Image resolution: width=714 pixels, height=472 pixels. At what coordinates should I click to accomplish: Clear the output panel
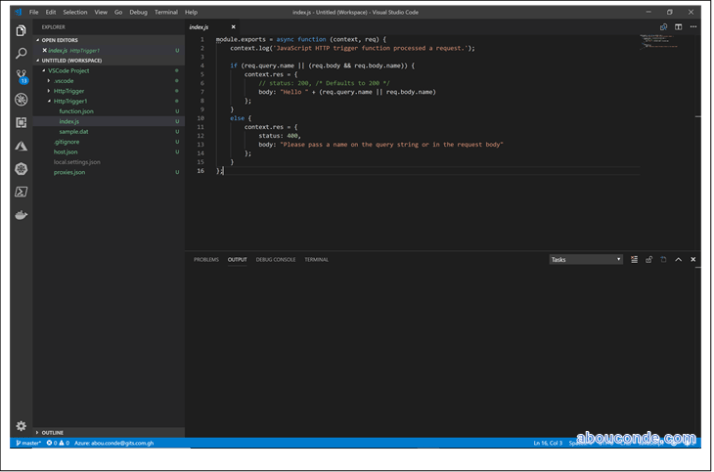(x=634, y=259)
